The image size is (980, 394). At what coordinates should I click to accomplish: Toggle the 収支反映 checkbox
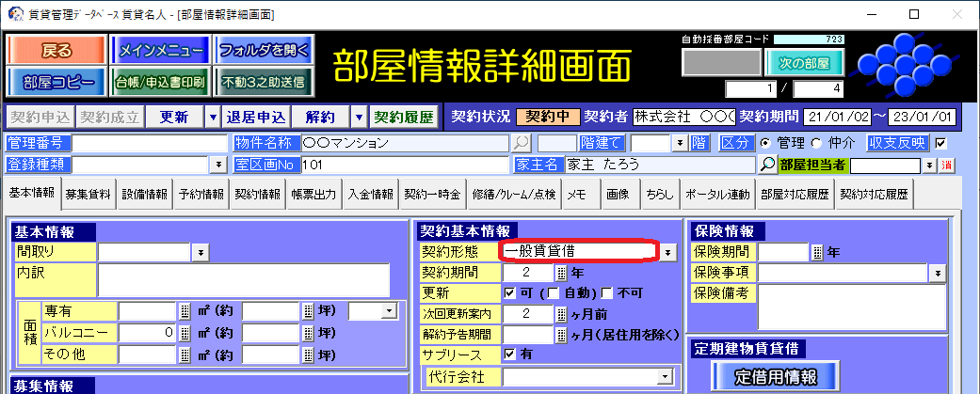pos(940,143)
